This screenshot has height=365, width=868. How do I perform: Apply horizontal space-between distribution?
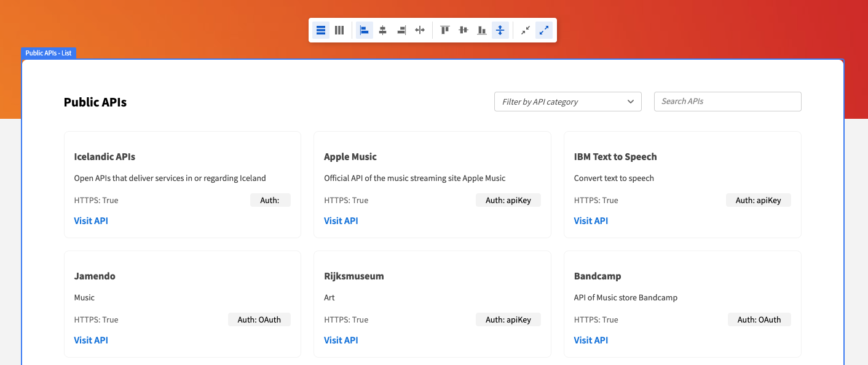click(x=419, y=30)
